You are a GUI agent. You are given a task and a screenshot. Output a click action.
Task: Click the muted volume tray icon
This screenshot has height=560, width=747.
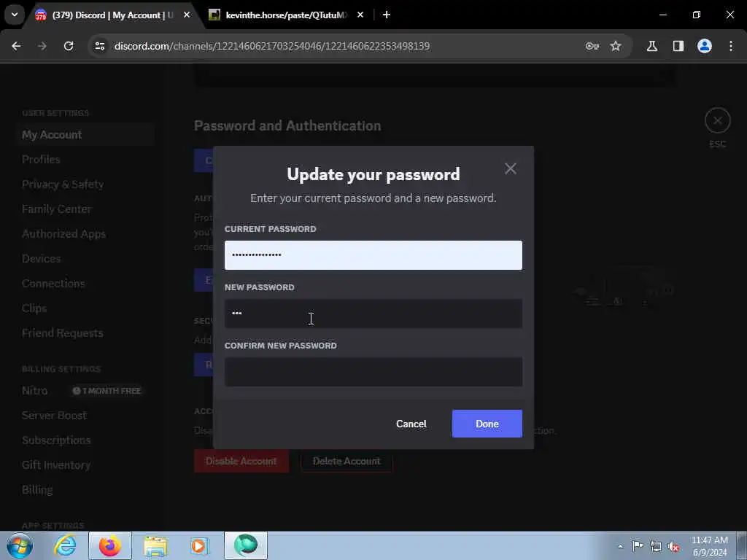point(673,546)
